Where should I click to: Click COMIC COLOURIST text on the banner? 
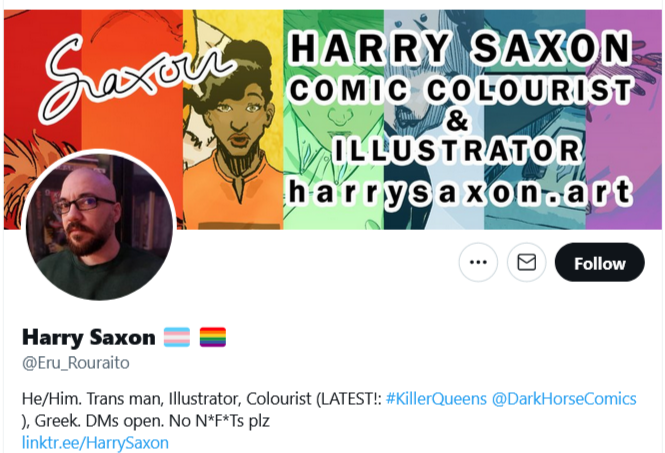pyautogui.click(x=462, y=91)
